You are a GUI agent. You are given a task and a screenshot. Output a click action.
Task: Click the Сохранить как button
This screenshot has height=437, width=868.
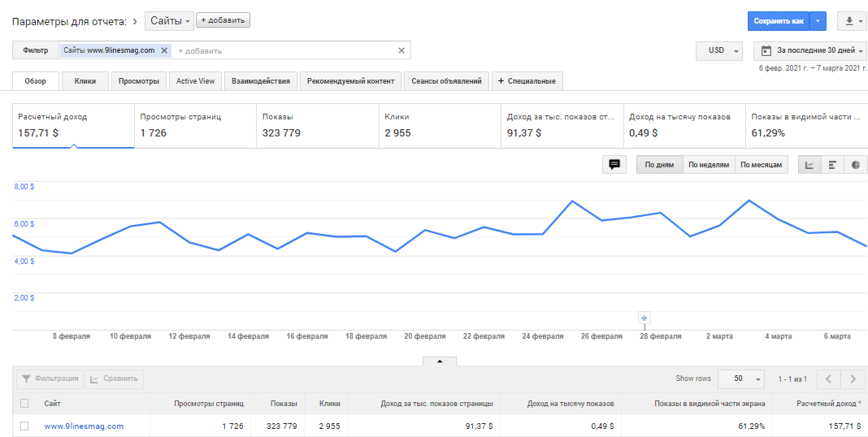(778, 21)
